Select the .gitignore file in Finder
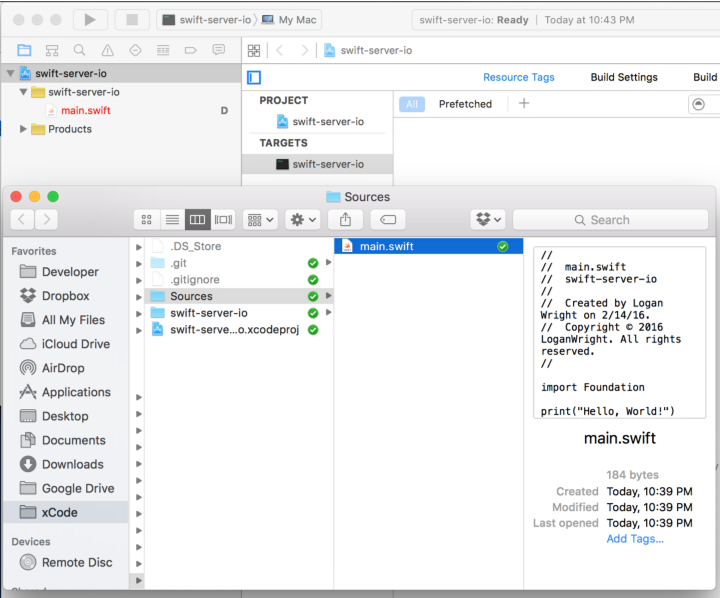 (239, 280)
